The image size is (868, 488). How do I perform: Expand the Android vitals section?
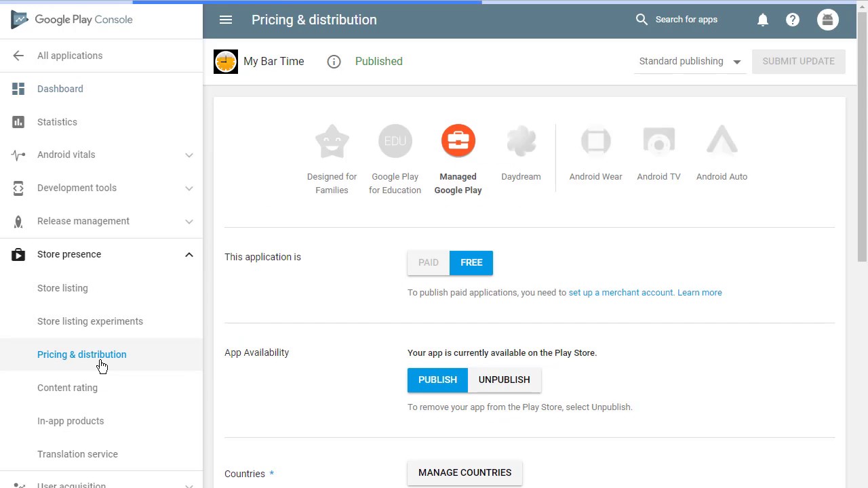pos(189,155)
